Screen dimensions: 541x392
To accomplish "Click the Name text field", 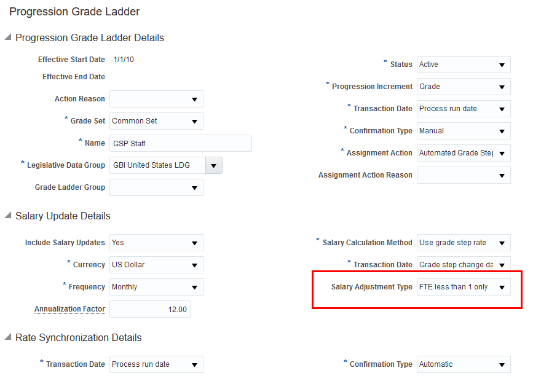I will click(x=181, y=143).
